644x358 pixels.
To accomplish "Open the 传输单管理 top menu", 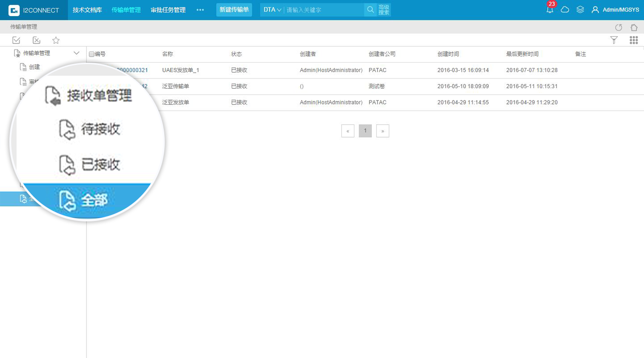I will tap(126, 10).
